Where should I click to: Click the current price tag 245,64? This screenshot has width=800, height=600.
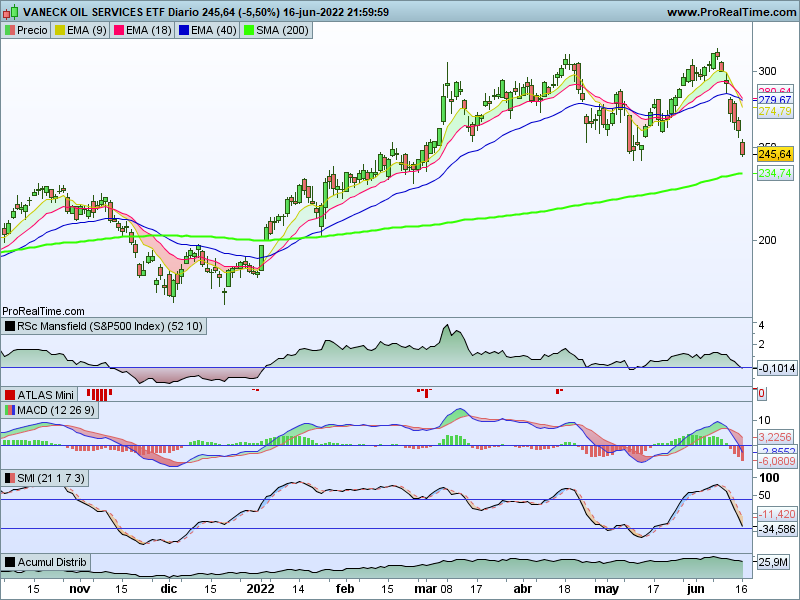click(x=775, y=154)
